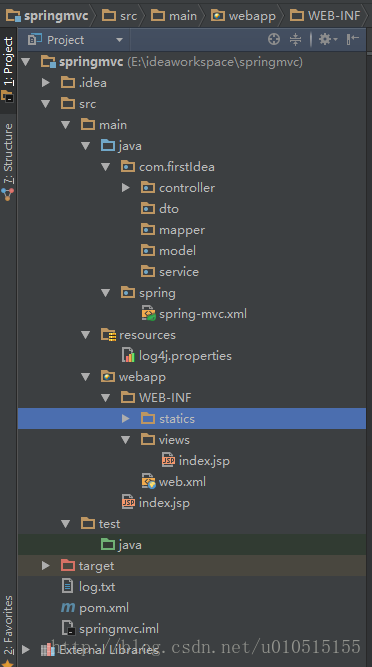The width and height of the screenshot is (372, 667).
Task: Click main in the breadcrumb bar
Action: pos(174,16)
